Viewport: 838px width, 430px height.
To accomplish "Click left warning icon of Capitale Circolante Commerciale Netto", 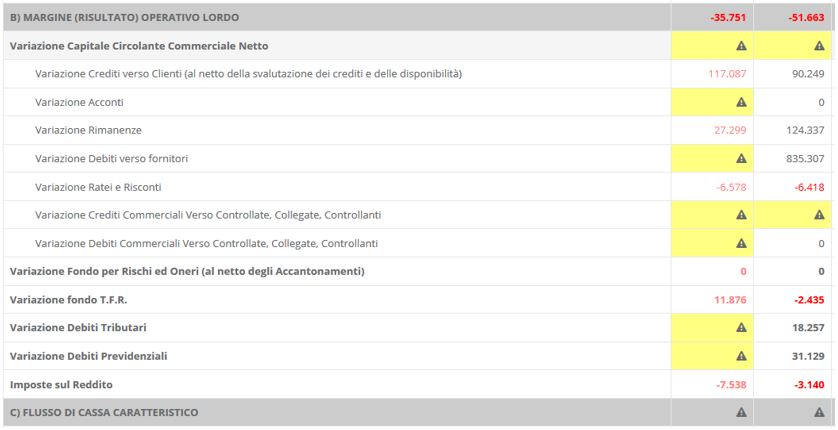I will (741, 46).
